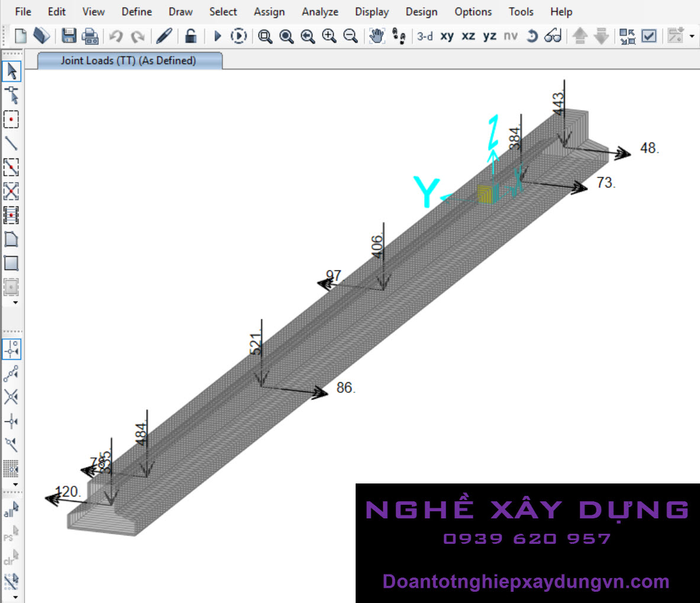Open Set Display Options checkmark icon
Viewport: 700px width, 603px height.
tap(649, 36)
